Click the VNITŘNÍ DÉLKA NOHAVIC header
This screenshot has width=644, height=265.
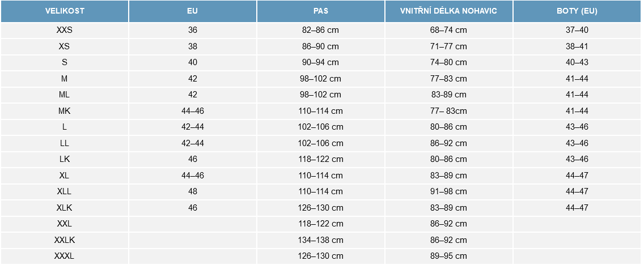[448, 11]
